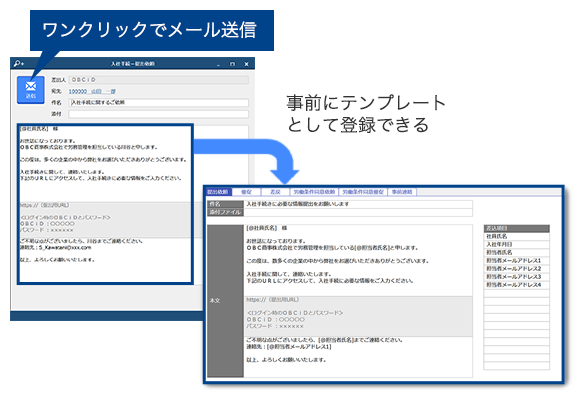The width and height of the screenshot is (575, 396).
Task: Click the 差込項目 list header
Action: pos(516,228)
